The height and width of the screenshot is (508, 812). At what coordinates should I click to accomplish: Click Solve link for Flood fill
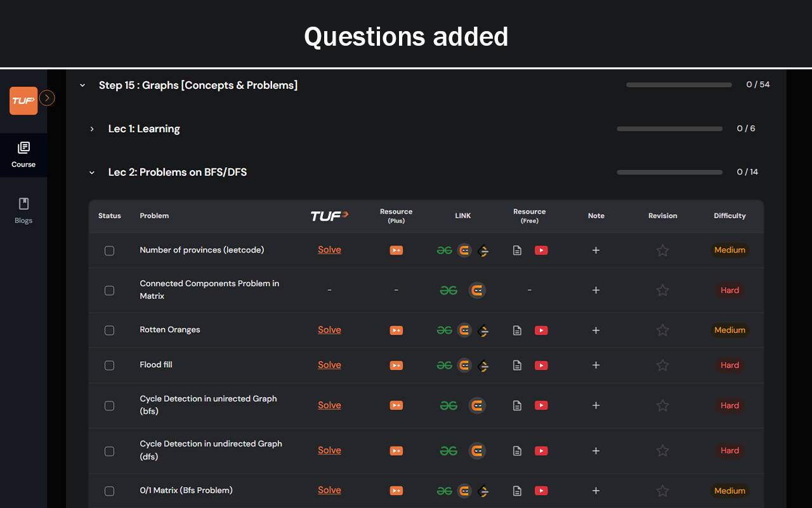[329, 364]
